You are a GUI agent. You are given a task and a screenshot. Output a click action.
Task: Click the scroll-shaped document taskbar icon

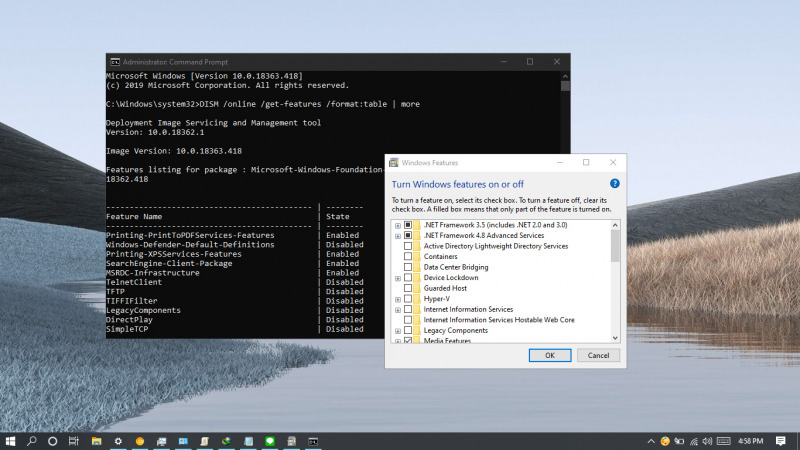[x=204, y=441]
